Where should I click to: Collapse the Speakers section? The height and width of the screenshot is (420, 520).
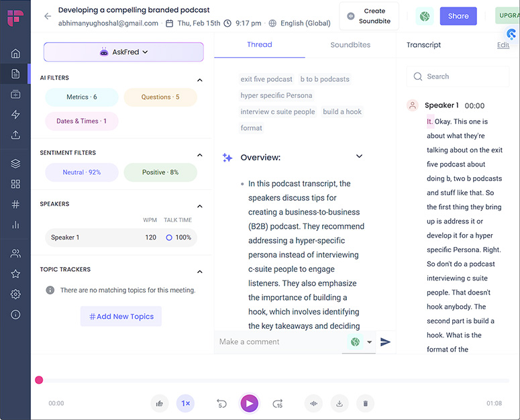(x=200, y=206)
